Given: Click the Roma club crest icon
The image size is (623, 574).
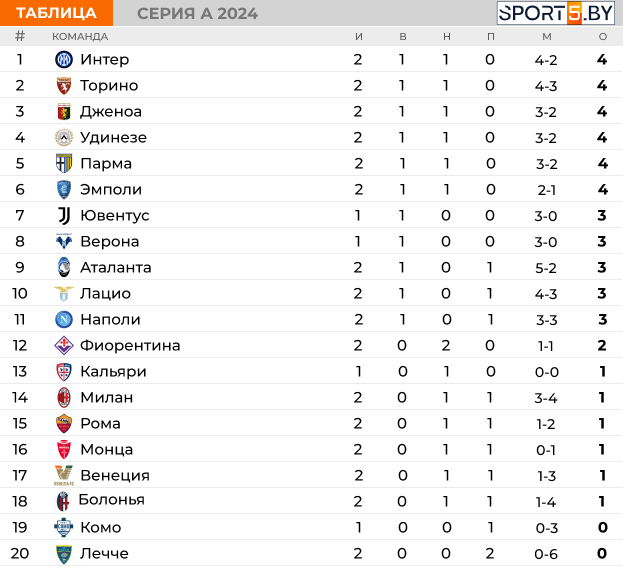Looking at the screenshot, I should (64, 424).
